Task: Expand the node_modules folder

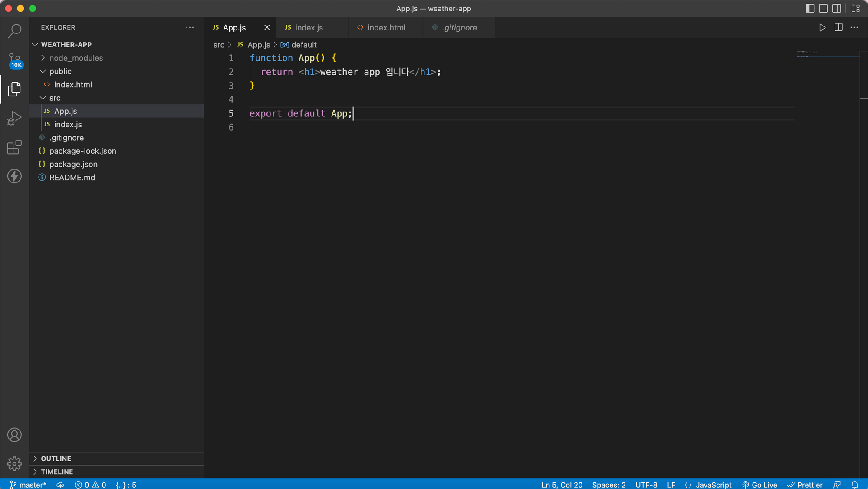Action: pyautogui.click(x=76, y=58)
